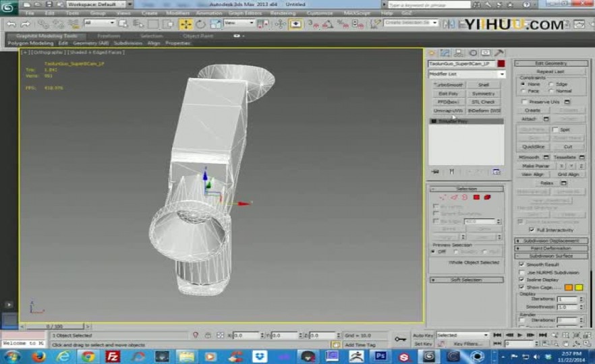Click Configure Modifier Sets icon

[x=496, y=172]
